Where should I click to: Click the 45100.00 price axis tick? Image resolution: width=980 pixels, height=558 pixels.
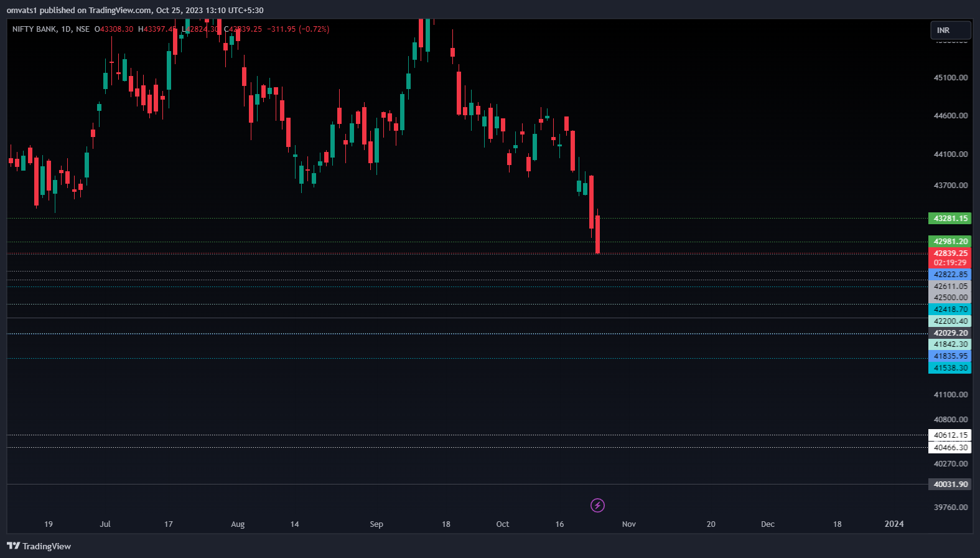951,78
